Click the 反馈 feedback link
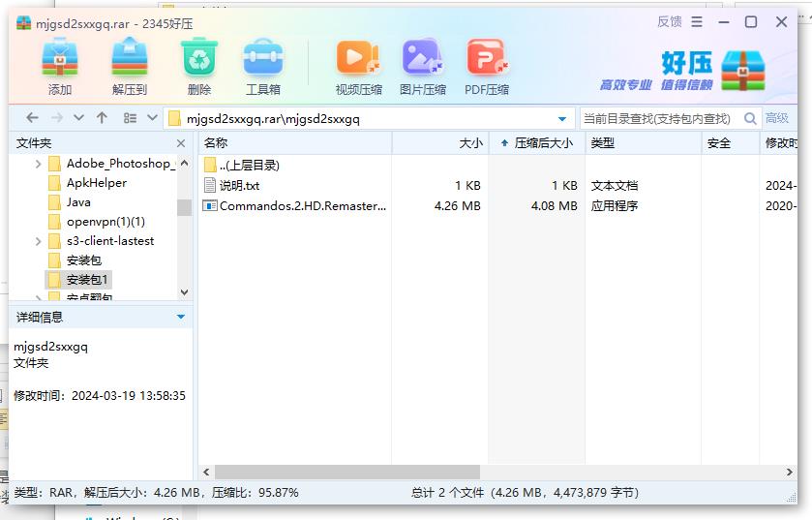 (x=669, y=21)
